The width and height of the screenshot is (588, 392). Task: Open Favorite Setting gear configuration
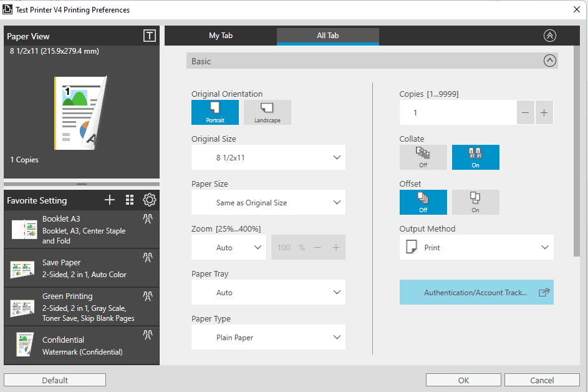point(149,200)
